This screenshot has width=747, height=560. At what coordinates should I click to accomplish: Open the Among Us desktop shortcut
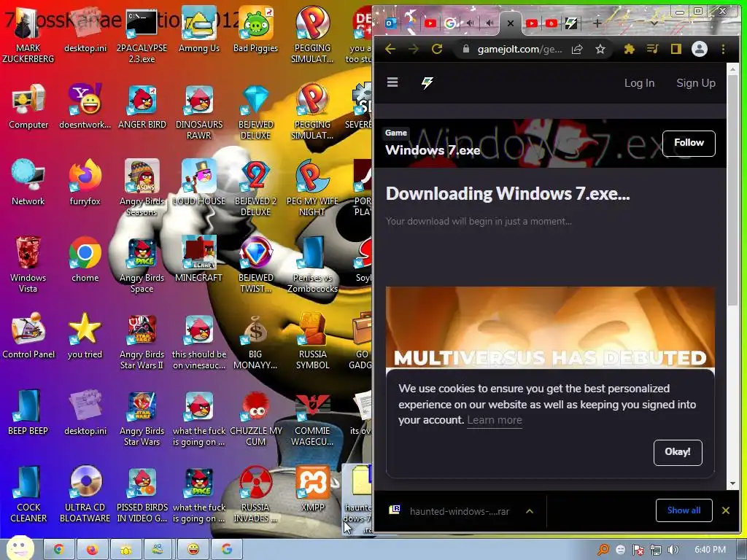[199, 28]
